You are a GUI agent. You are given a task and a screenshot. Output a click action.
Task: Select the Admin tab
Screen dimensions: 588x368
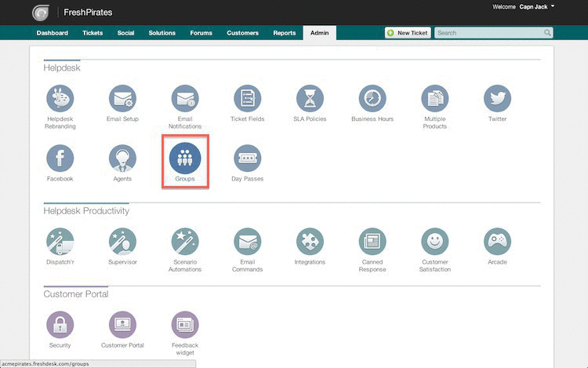(320, 33)
